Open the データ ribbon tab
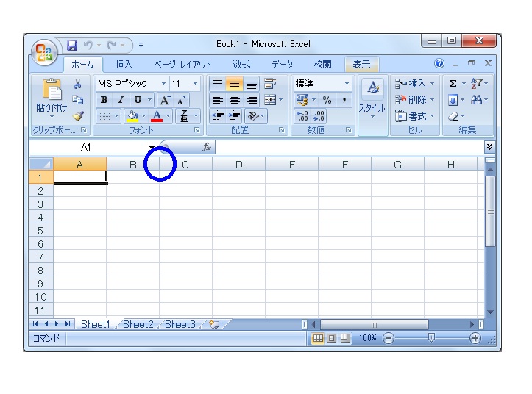The height and width of the screenshot is (394, 532). point(282,65)
